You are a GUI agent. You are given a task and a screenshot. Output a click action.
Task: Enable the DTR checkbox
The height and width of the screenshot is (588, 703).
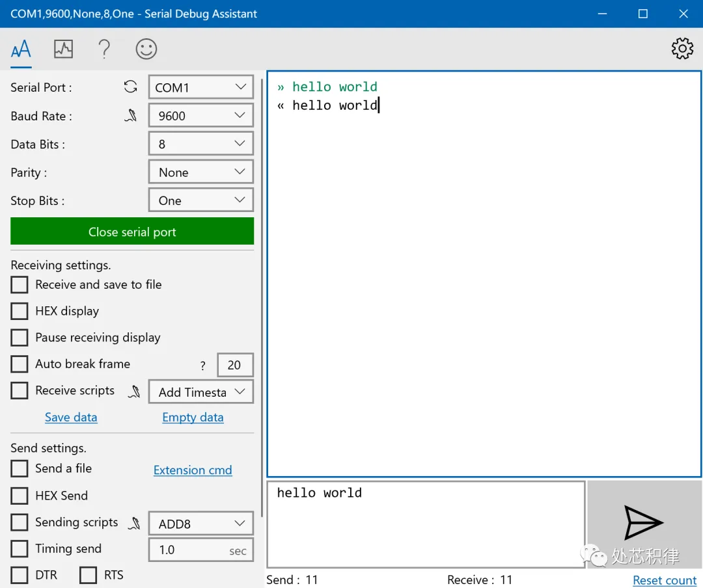coord(20,575)
